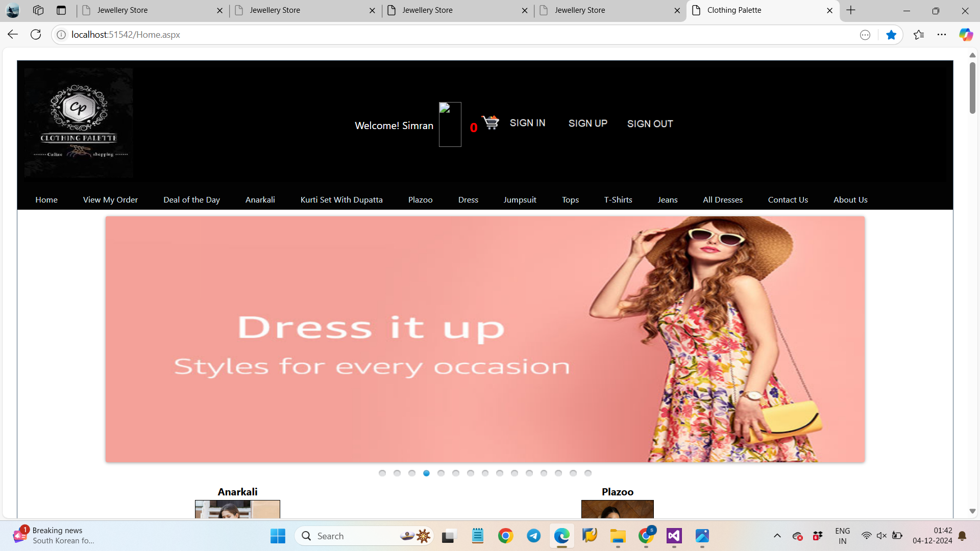Screen dimensions: 980x551
Task: Mute system volume in the system tray
Action: (882, 536)
